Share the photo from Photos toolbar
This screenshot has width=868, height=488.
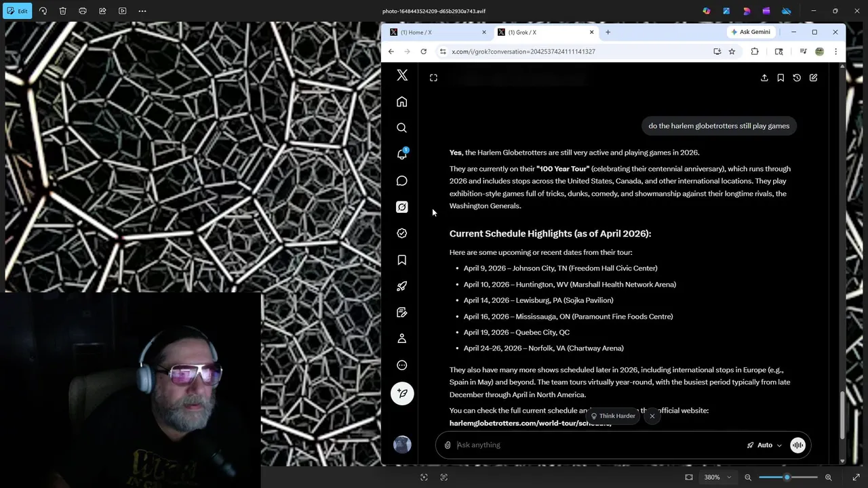102,11
